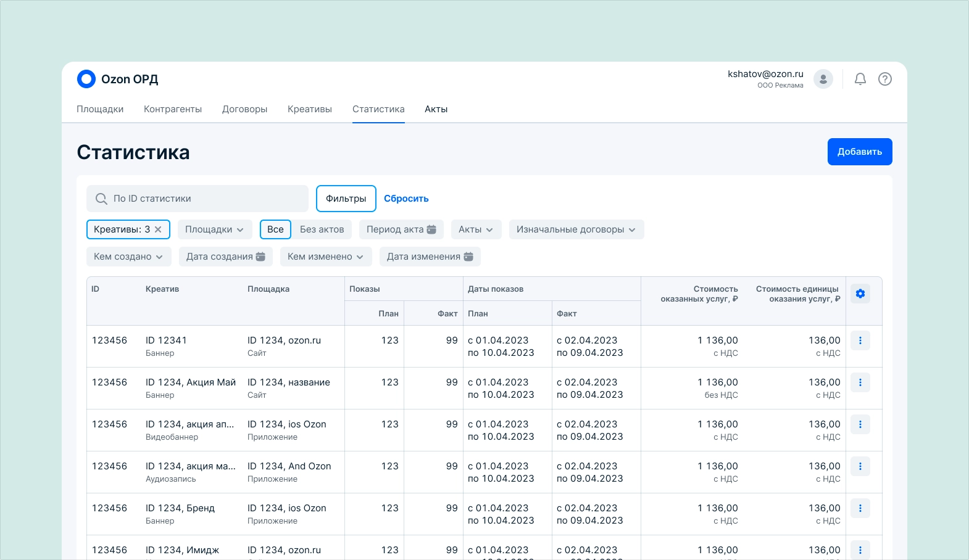Click the Добавить button
The width and height of the screenshot is (969, 560).
click(x=860, y=152)
